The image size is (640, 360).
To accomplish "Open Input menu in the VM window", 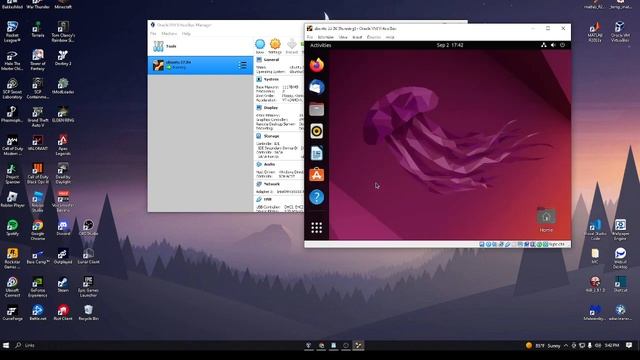I will tap(357, 37).
